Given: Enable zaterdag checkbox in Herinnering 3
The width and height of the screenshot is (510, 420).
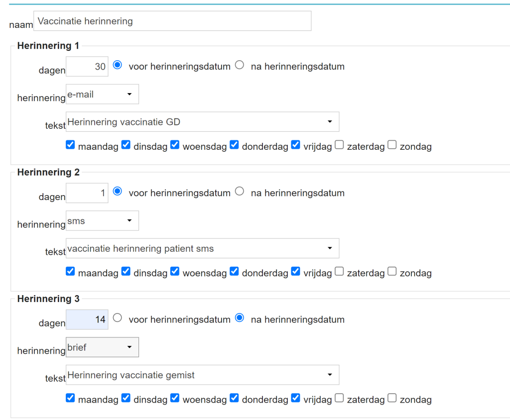Looking at the screenshot, I should pyautogui.click(x=339, y=398).
